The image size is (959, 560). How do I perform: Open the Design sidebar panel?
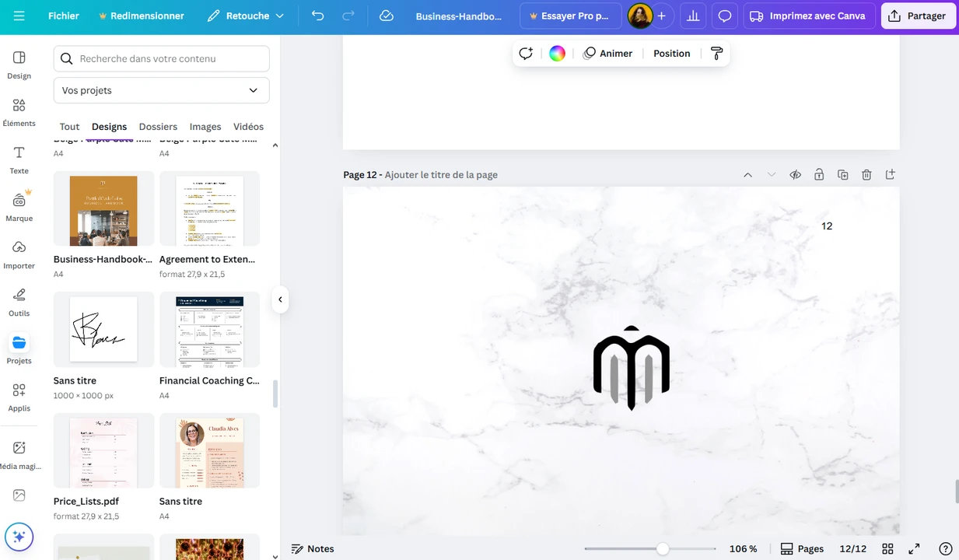click(x=19, y=65)
